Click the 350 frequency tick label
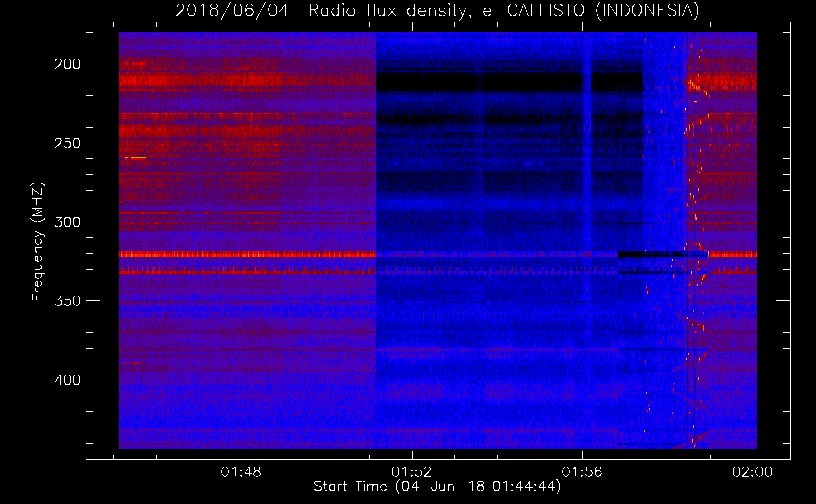 (x=68, y=301)
